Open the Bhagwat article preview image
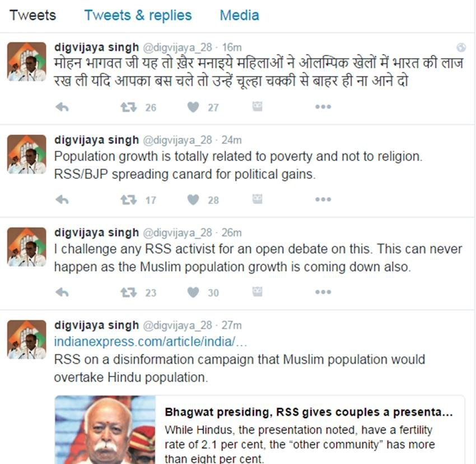The width and height of the screenshot is (476, 464). point(105,430)
